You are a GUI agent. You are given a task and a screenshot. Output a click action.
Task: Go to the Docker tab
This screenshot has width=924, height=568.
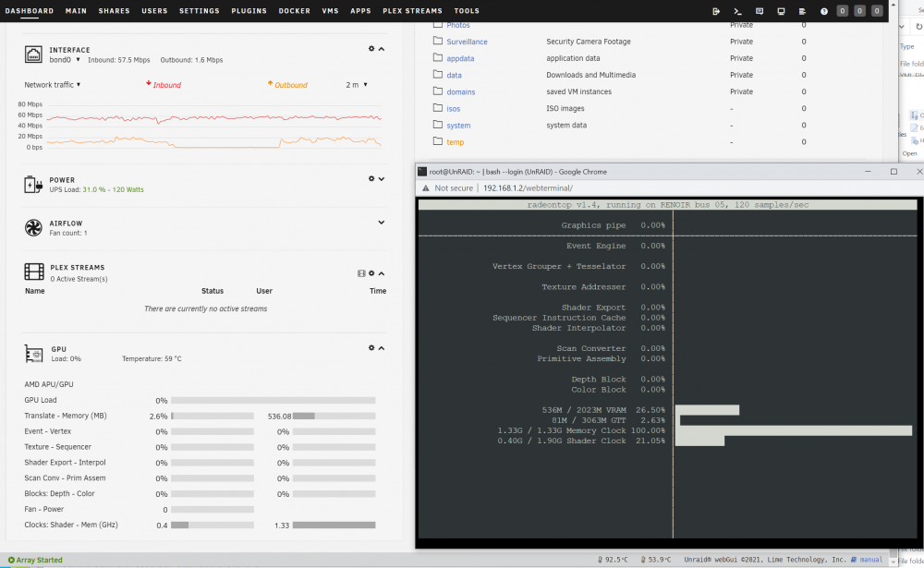pos(294,11)
